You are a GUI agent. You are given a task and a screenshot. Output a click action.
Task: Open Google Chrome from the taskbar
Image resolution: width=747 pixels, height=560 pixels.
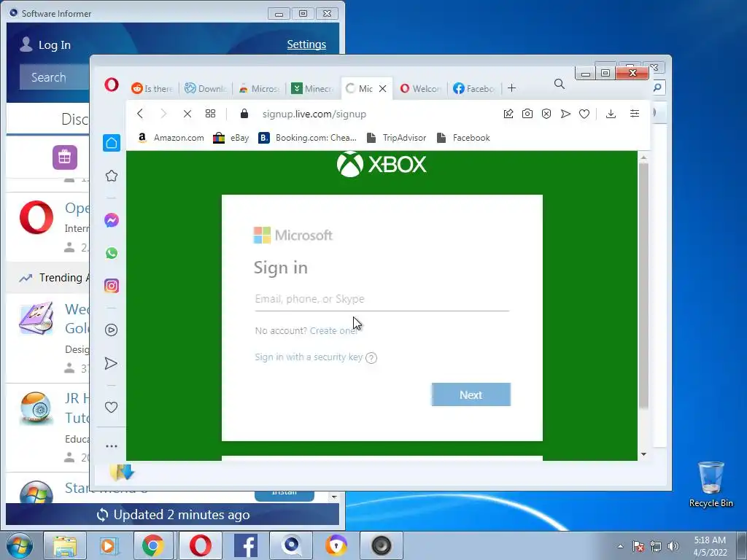pyautogui.click(x=153, y=545)
